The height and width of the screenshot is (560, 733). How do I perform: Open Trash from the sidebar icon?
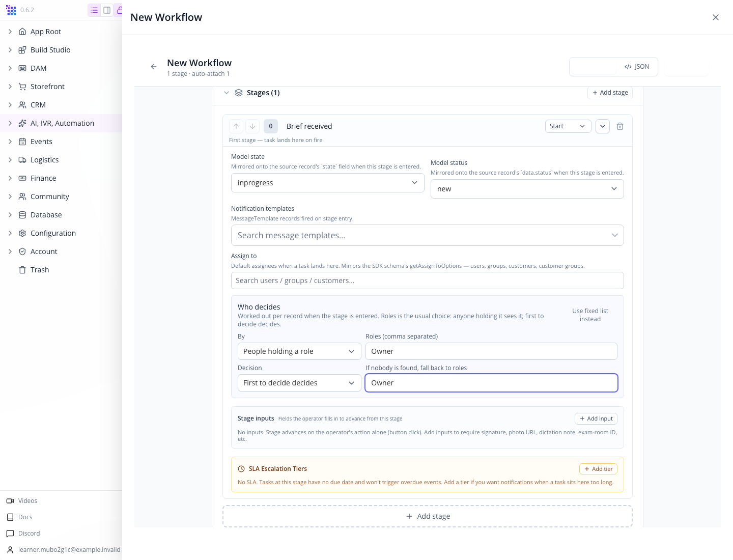22,270
